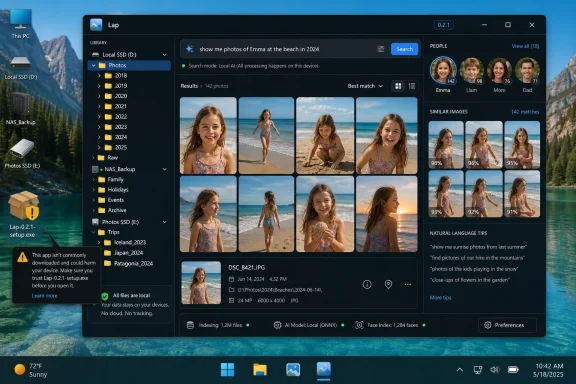Open search filter options icon

pyautogui.click(x=381, y=49)
